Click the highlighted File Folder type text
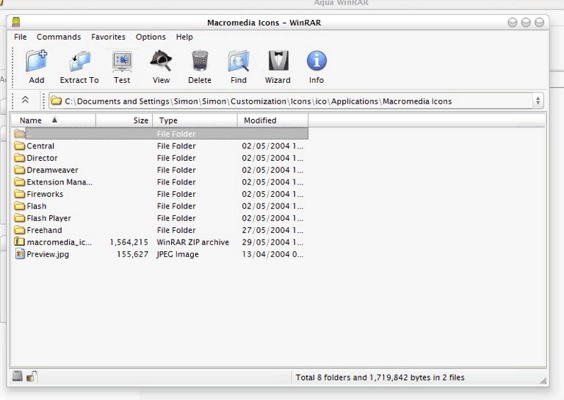564x400 pixels. 176,134
